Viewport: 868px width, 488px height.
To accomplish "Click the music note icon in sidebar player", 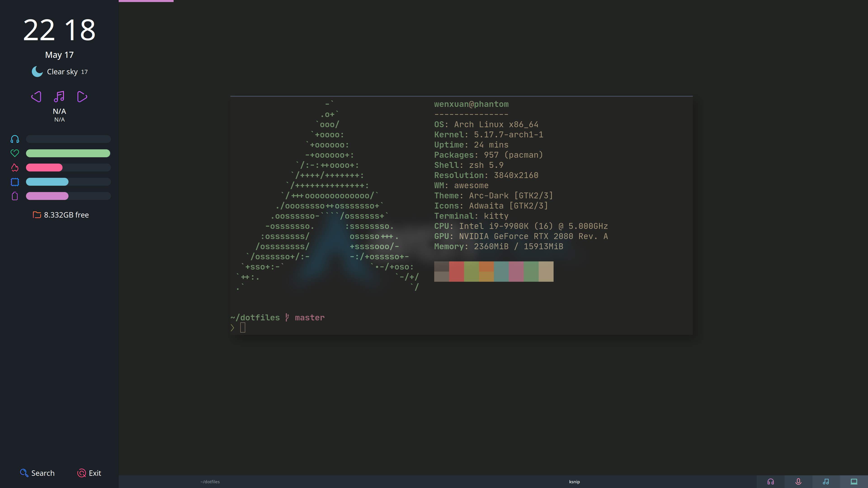I will pos(59,97).
